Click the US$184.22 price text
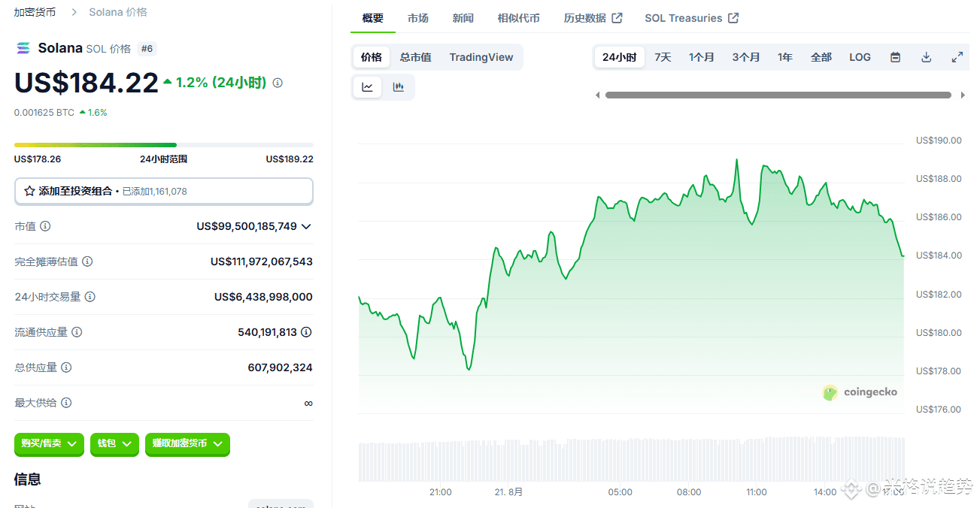The height and width of the screenshot is (508, 980). pos(86,83)
